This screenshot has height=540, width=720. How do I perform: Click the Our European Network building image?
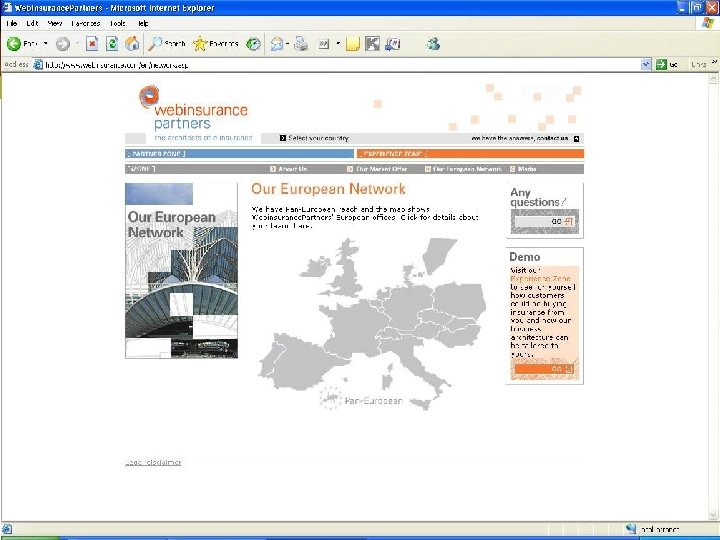tap(181, 270)
